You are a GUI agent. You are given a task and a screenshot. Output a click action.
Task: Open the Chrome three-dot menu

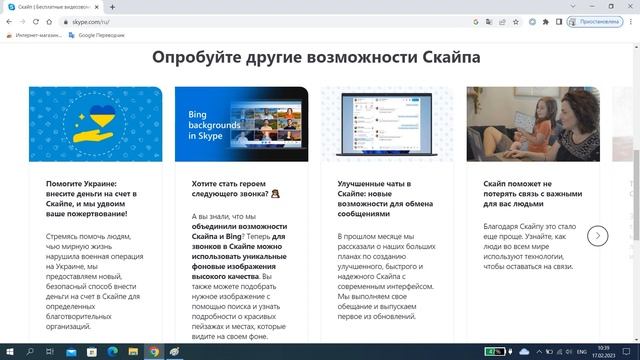coord(631,22)
